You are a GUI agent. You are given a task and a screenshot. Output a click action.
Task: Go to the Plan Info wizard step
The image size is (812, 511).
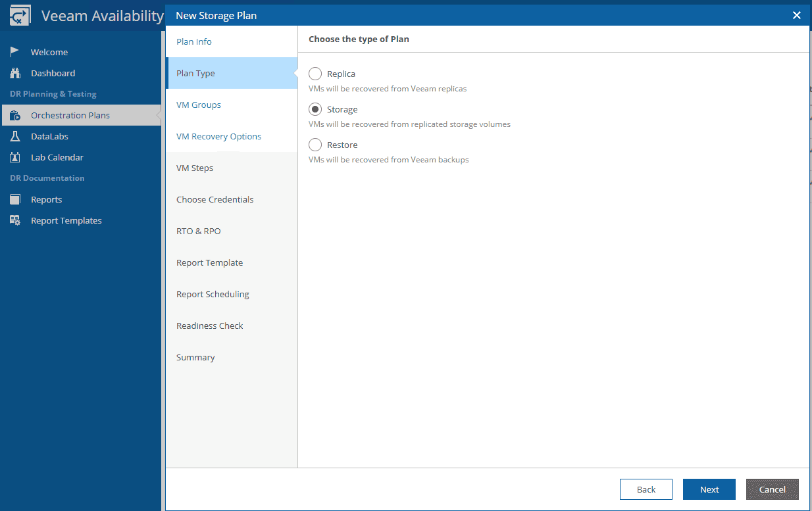click(232, 41)
